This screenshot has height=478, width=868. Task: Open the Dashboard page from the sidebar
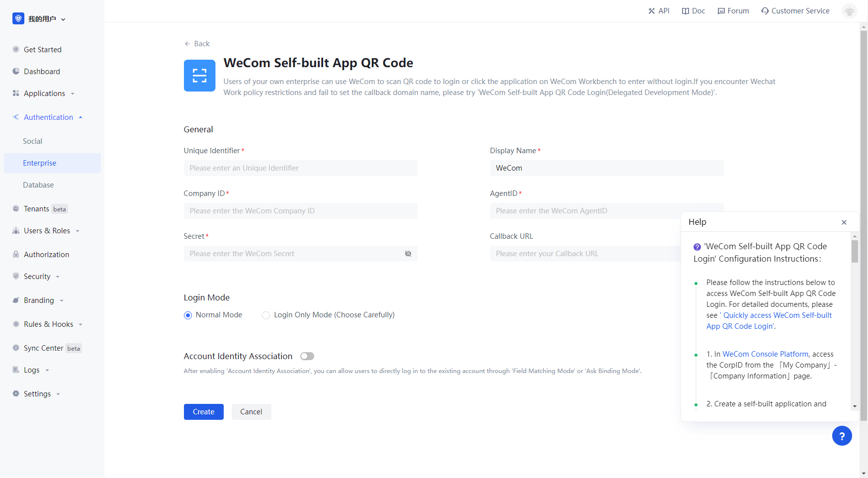pyautogui.click(x=42, y=71)
